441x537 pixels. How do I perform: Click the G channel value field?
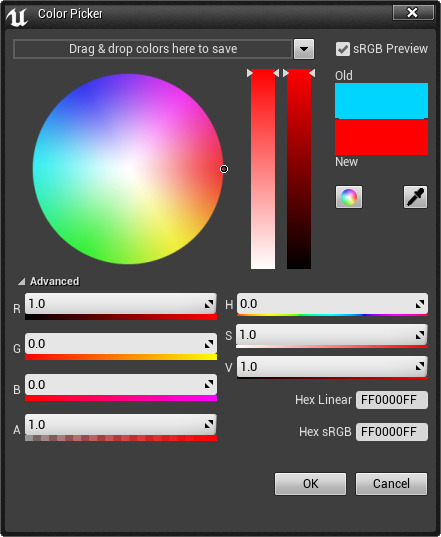[x=121, y=344]
